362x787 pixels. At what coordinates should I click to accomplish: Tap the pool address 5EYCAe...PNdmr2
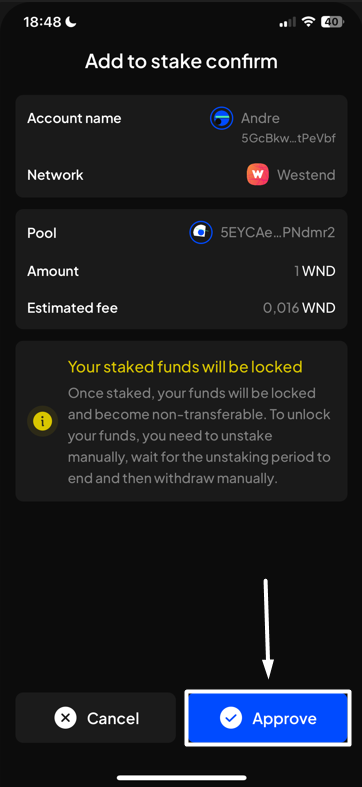[x=278, y=233]
